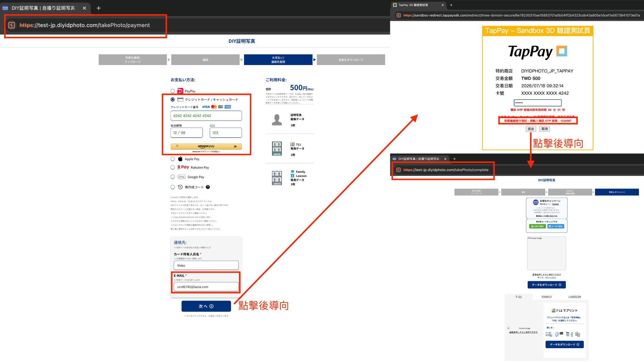Pick the Google Pay radio button
Screen dimensions: 644x362
pyautogui.click(x=173, y=177)
